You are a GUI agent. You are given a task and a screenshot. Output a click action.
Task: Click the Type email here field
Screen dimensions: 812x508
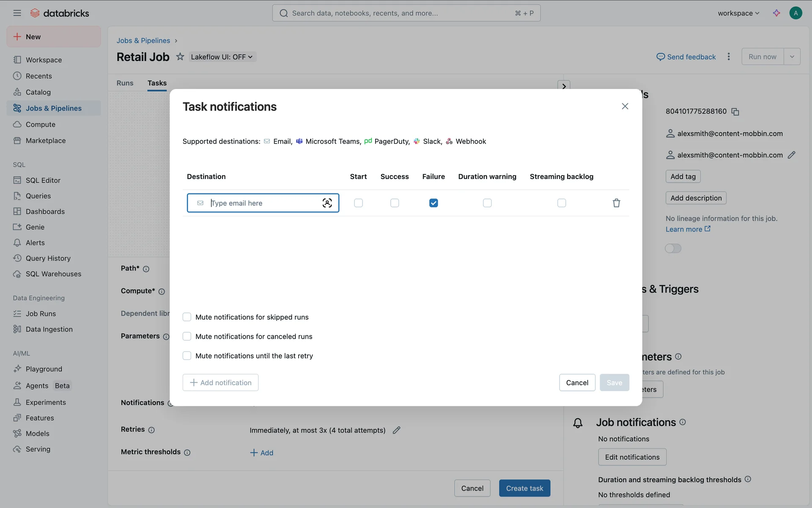tap(262, 203)
